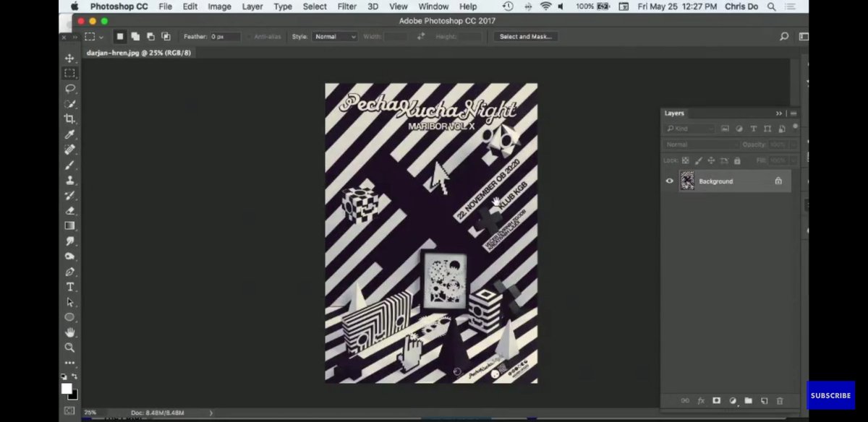Select the History Brush tool
This screenshot has width=868, height=422.
[69, 195]
